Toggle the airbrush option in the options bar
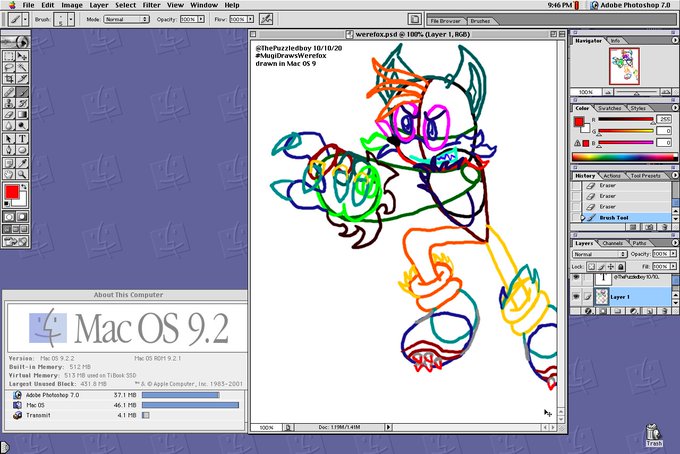This screenshot has height=454, width=680. [266, 19]
